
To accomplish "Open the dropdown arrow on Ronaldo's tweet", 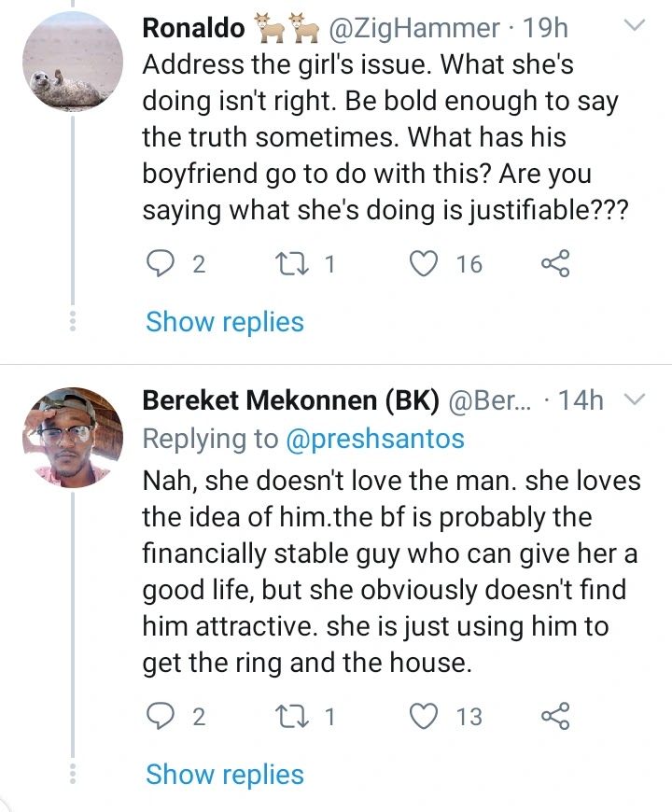I will 634,27.
